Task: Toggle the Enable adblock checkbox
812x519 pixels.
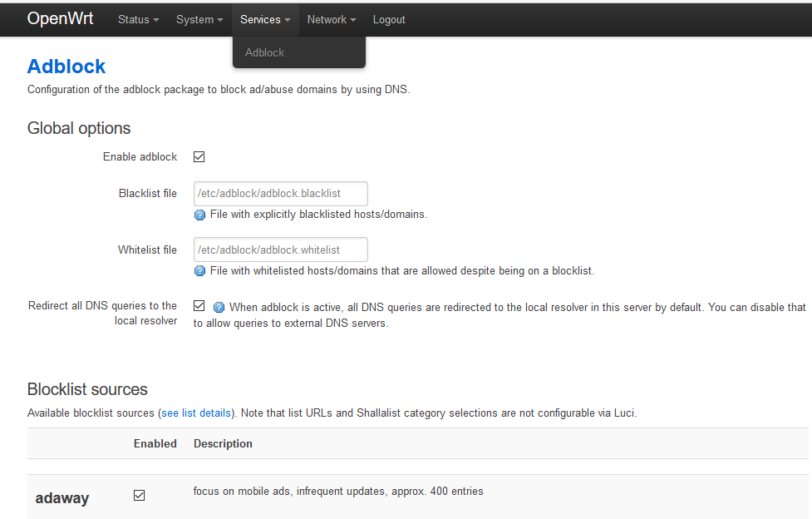Action: point(199,156)
